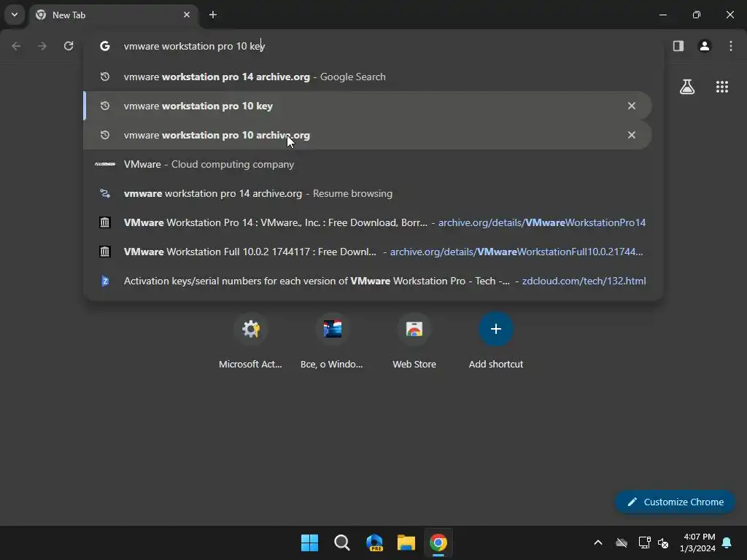Click archive.org favicon of Workstation Pro 14 row
This screenshot has height=560, width=747.
[x=105, y=222]
